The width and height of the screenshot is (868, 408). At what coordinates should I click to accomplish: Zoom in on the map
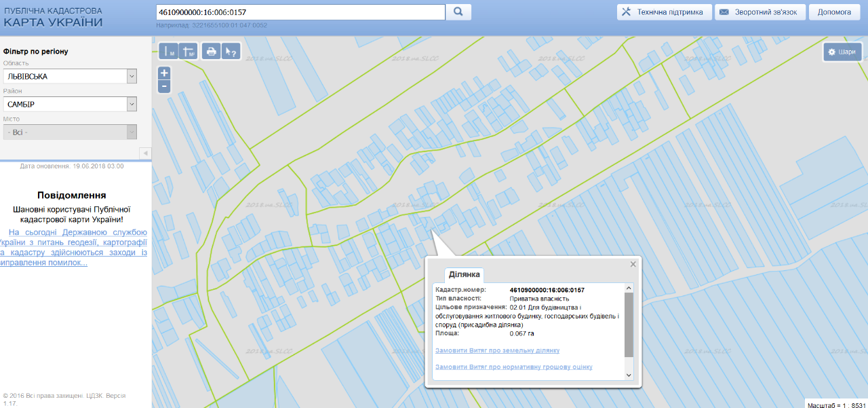click(164, 73)
